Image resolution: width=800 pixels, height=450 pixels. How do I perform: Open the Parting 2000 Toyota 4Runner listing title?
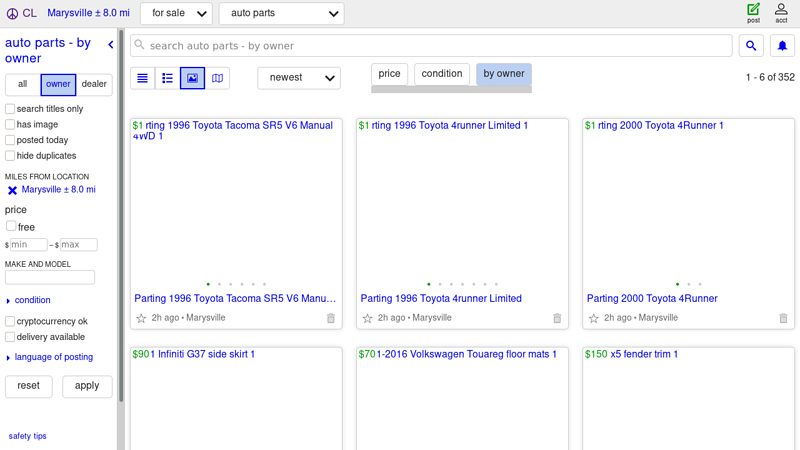652,298
